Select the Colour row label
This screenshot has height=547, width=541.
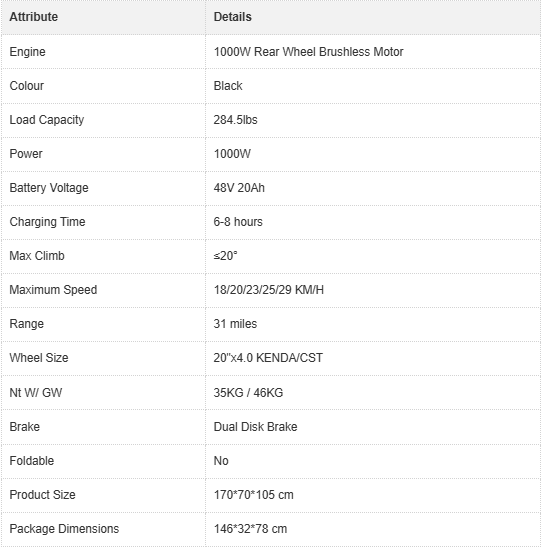[27, 86]
